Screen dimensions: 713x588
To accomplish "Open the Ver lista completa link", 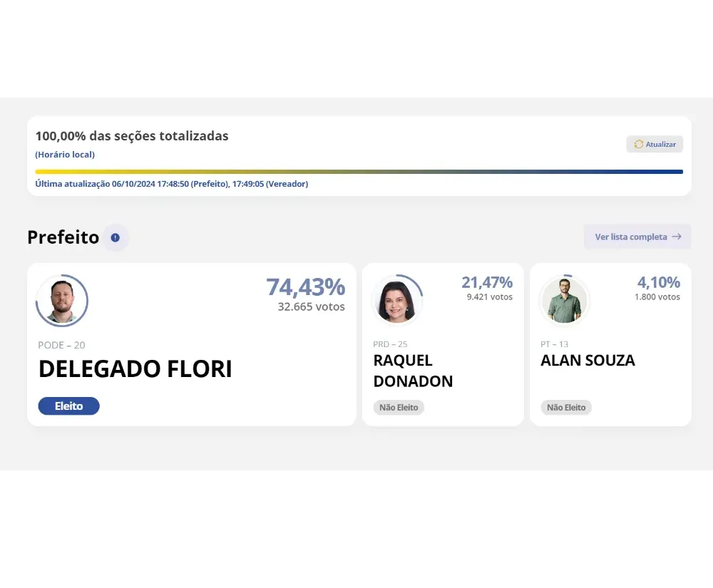I will point(637,237).
